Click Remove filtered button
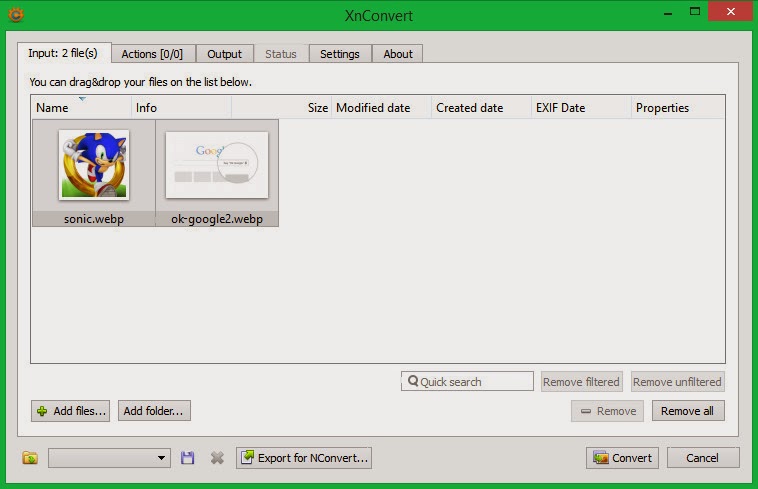The width and height of the screenshot is (758, 489). 582,382
